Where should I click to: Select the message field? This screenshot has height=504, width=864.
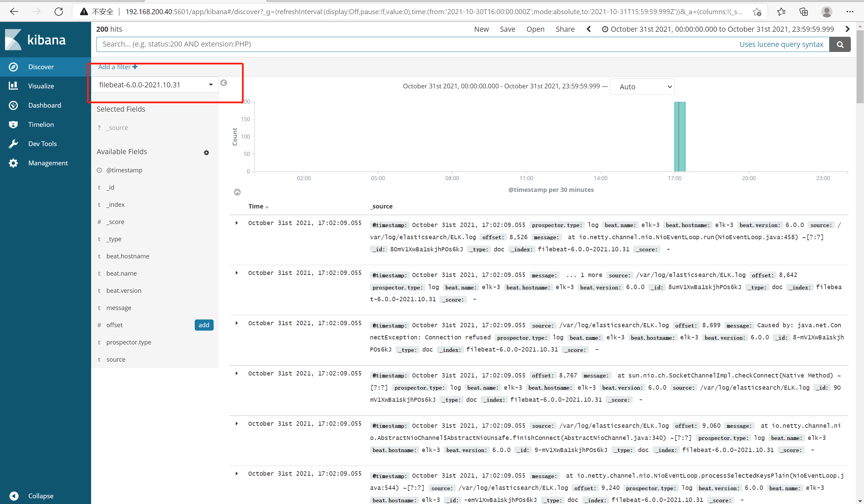[x=118, y=308]
